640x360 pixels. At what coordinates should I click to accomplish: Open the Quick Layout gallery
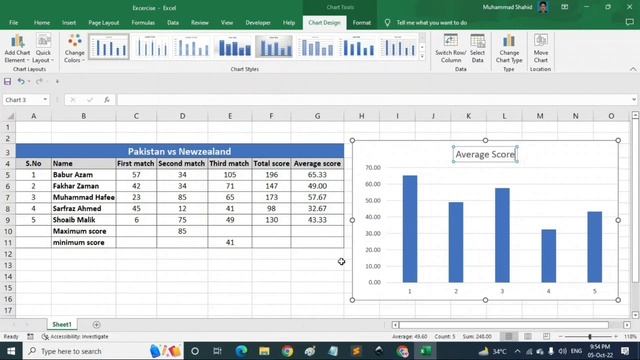pyautogui.click(x=43, y=49)
